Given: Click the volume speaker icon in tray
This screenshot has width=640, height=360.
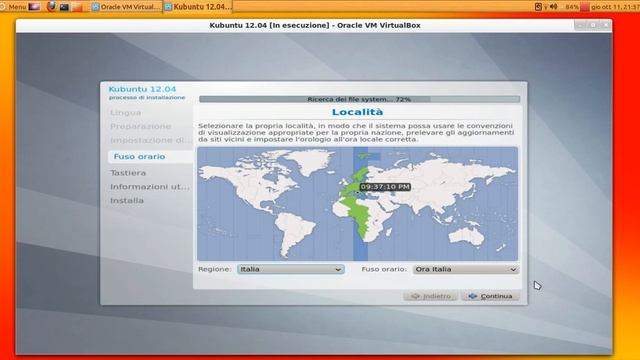Looking at the screenshot, I should coord(554,7).
